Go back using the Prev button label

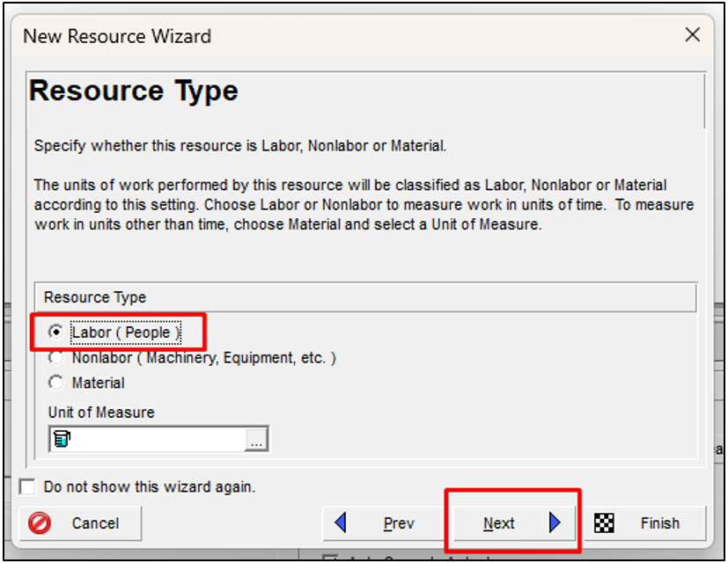[x=399, y=523]
